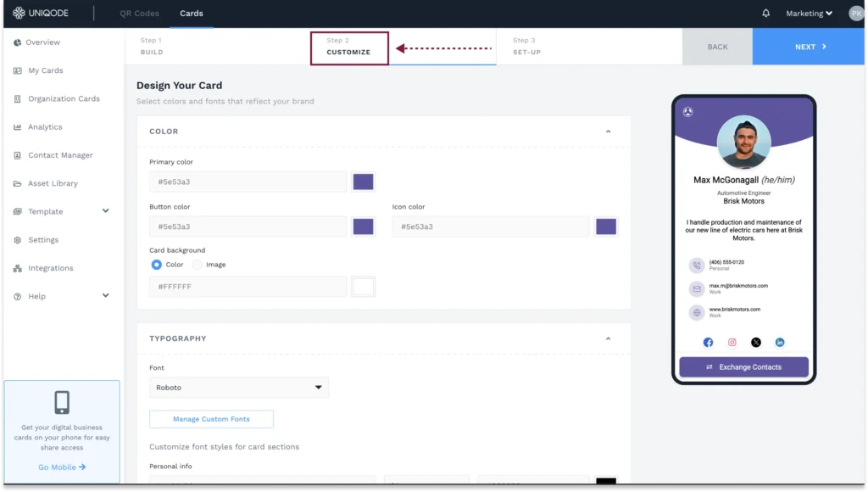868x492 pixels.
Task: Click the Instagram icon in card preview
Action: [x=732, y=343]
